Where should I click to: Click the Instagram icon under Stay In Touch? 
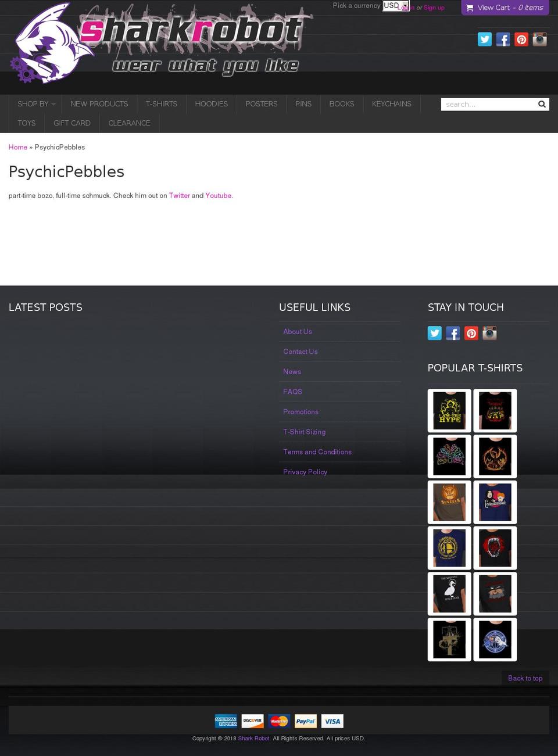(x=489, y=333)
